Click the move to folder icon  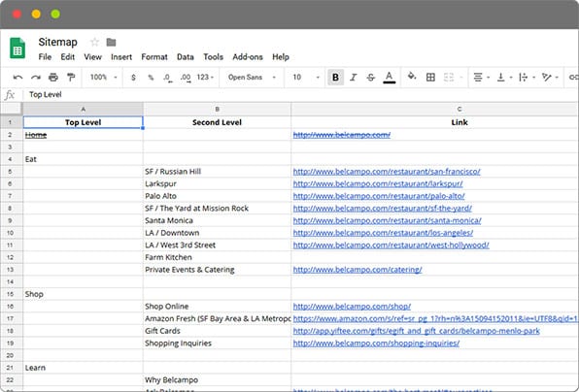coord(111,43)
